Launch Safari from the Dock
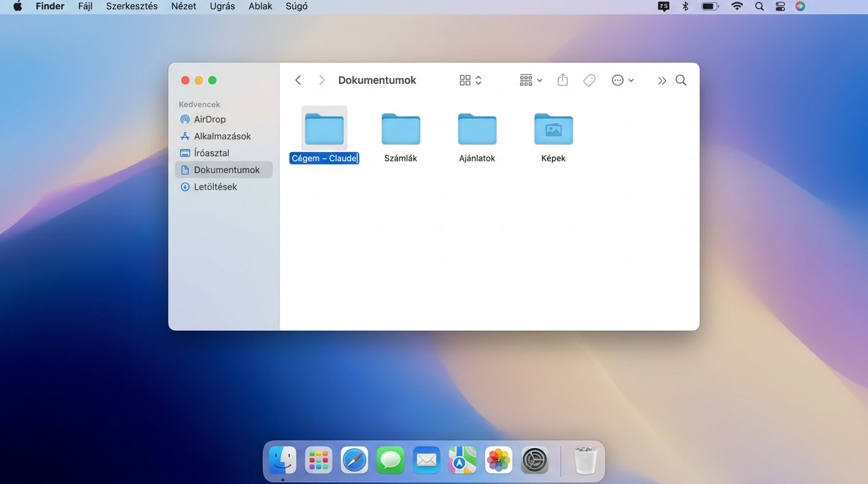This screenshot has height=484, width=868. tap(355, 460)
